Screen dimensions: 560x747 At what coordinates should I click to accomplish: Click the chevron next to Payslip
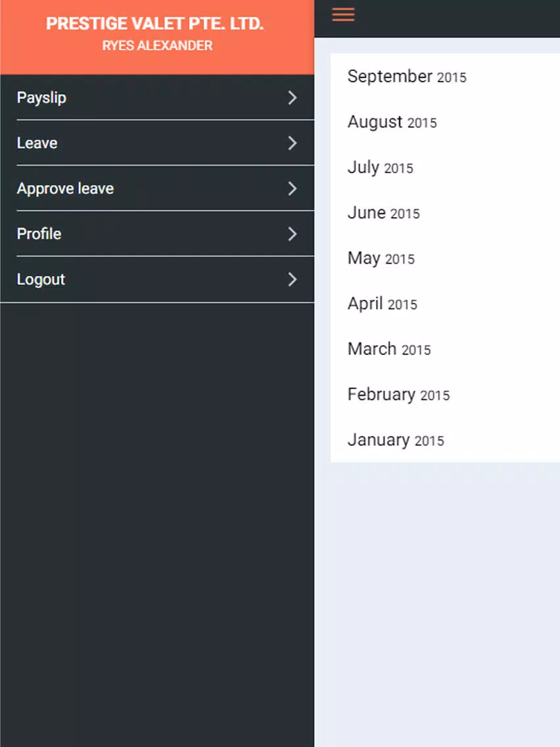[292, 98]
